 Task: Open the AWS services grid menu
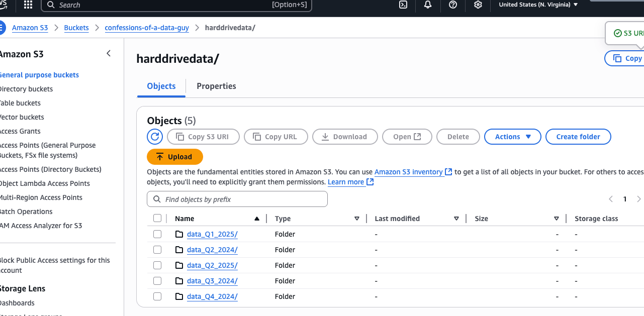28,5
